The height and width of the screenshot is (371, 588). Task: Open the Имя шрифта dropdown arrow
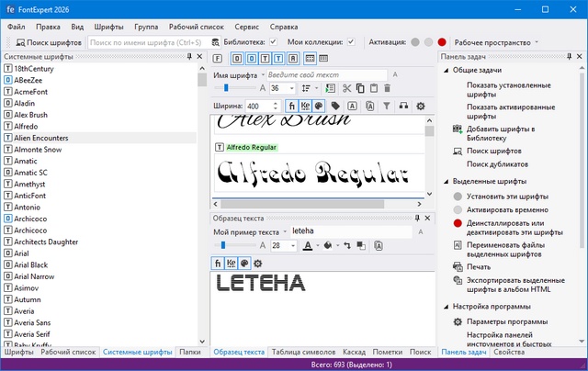(263, 75)
